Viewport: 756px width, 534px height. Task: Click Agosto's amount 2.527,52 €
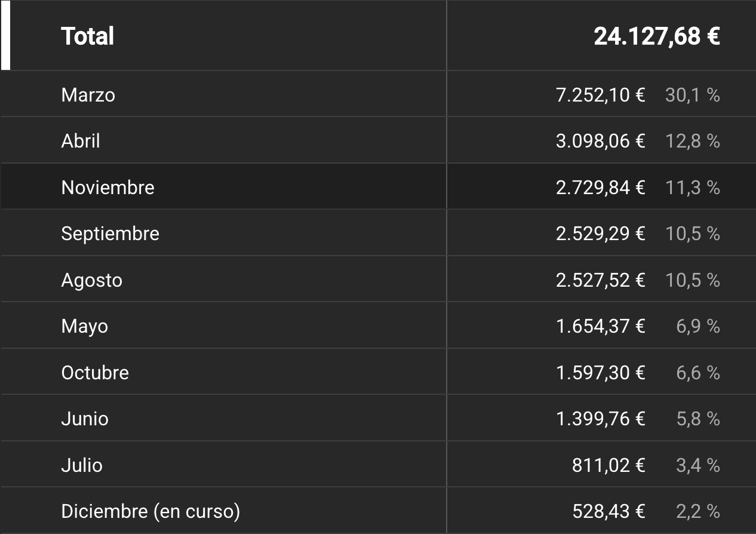(600, 280)
